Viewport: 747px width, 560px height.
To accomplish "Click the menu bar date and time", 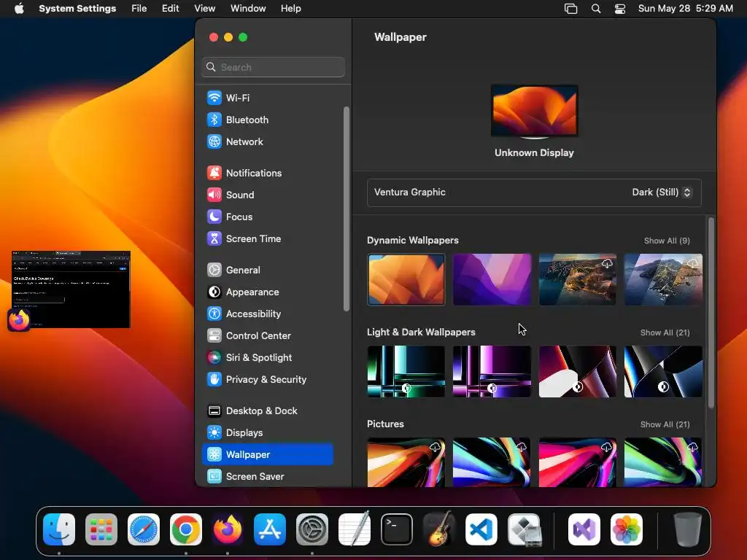I will tap(685, 9).
